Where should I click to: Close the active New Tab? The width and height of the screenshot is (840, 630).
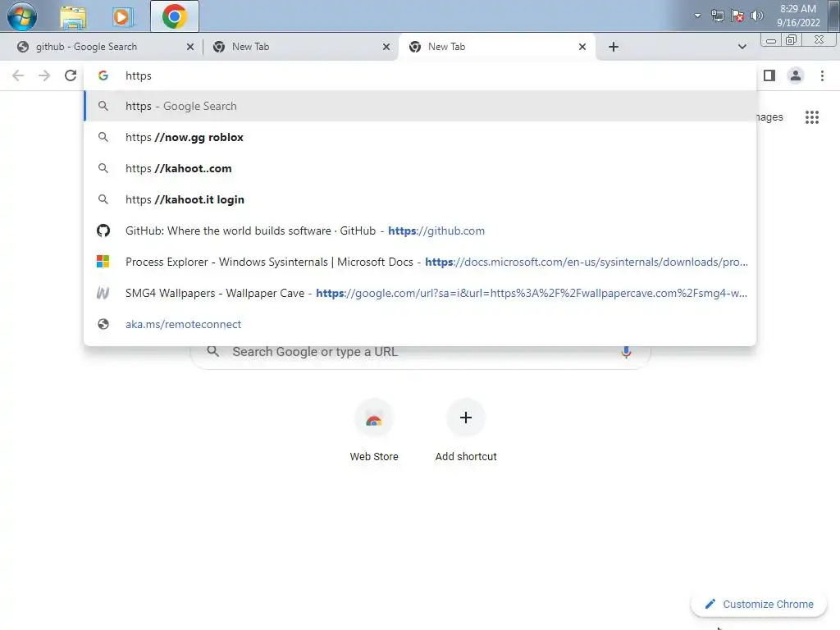click(582, 47)
